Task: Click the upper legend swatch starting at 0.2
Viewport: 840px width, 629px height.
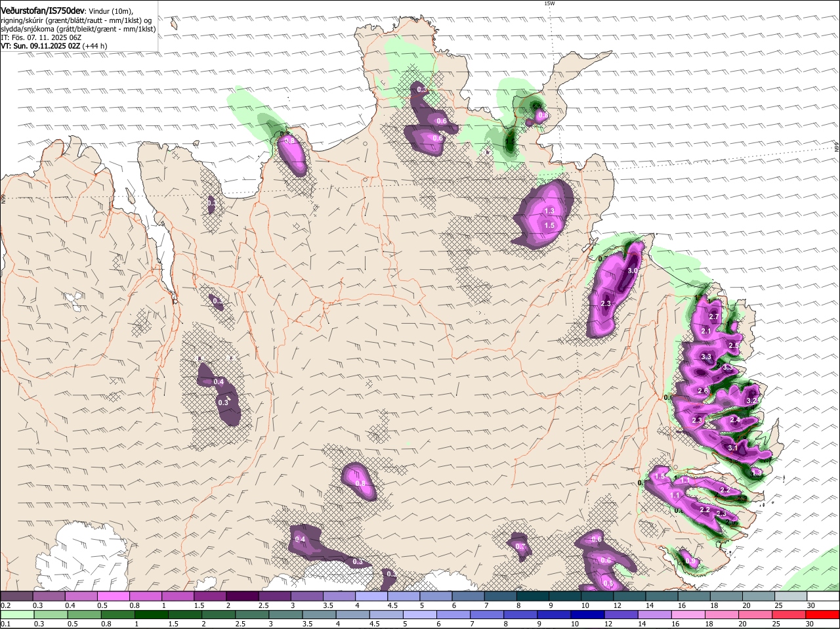Action: coord(16,596)
